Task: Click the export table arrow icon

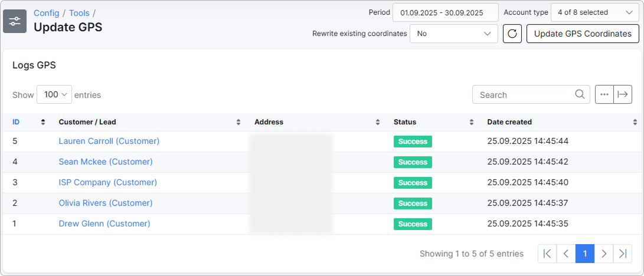Action: (x=623, y=94)
